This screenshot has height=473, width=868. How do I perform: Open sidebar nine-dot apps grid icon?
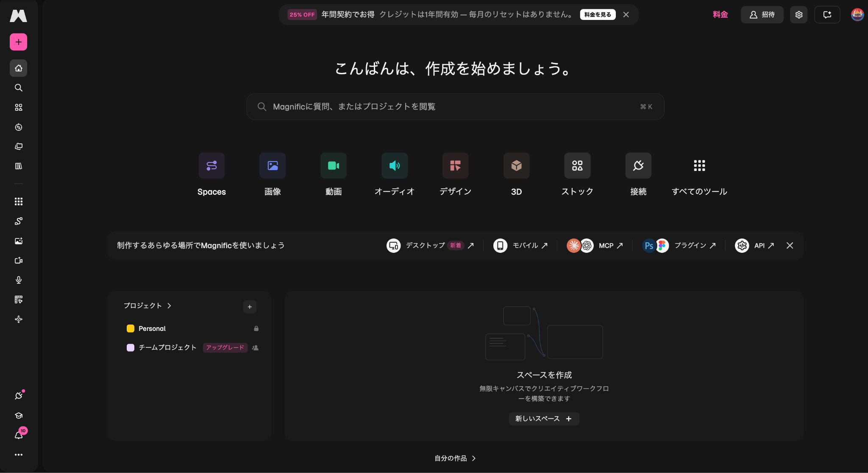18,202
